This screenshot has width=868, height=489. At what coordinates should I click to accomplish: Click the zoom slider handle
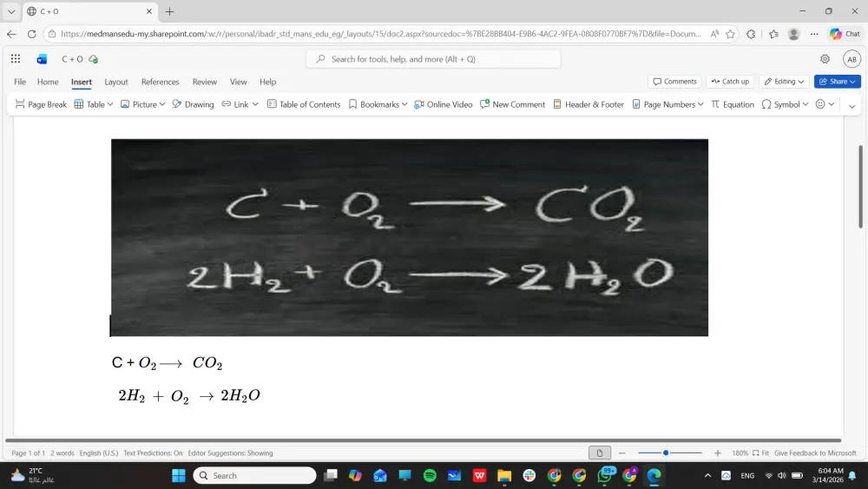click(x=666, y=453)
